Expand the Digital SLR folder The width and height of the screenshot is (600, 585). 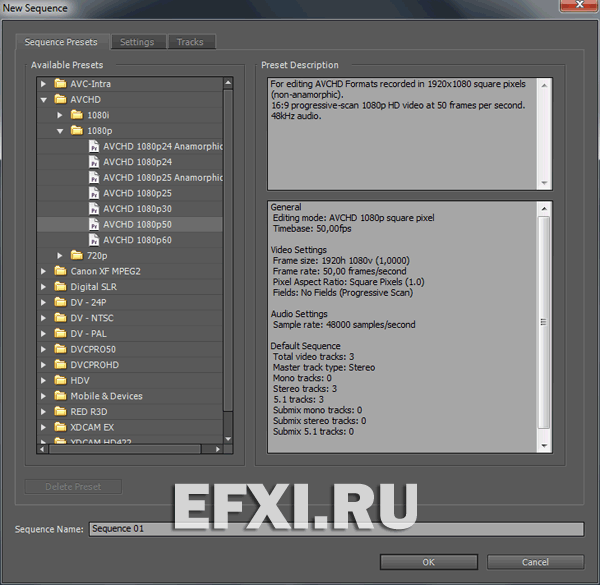pos(43,287)
